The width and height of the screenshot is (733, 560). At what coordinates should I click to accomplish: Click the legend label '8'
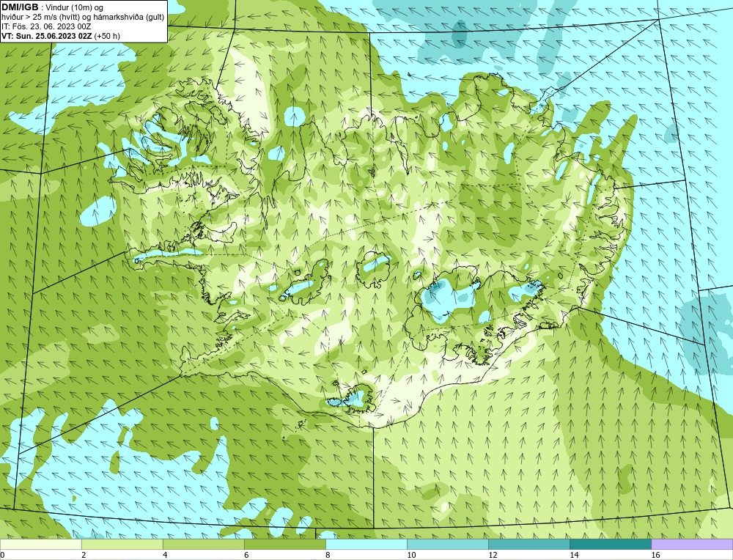tap(328, 555)
